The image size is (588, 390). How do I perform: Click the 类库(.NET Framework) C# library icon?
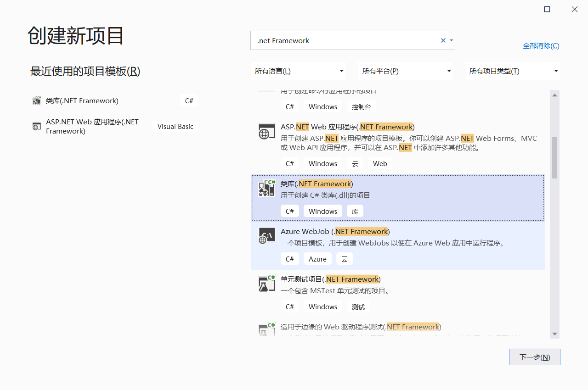point(266,188)
